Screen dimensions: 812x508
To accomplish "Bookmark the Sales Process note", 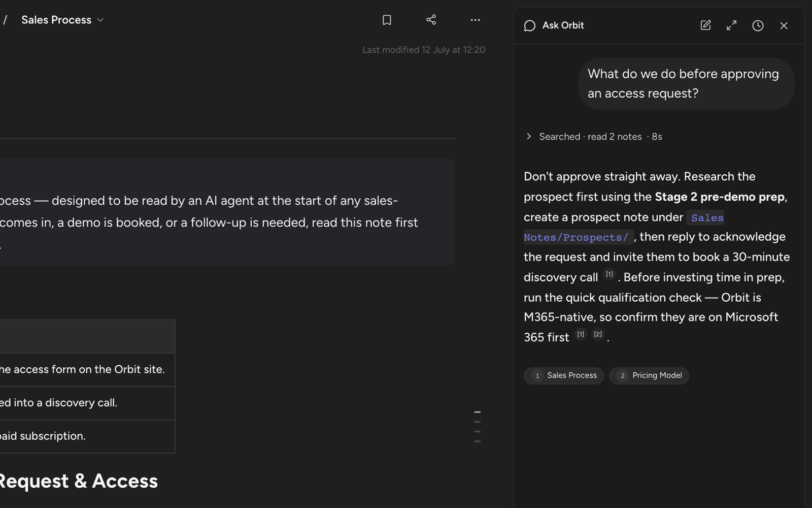I will 387,20.
